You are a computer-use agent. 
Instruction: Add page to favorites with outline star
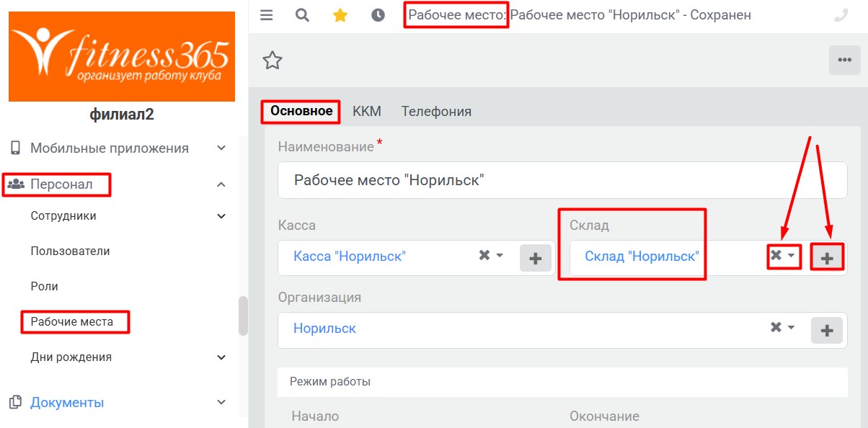coord(272,60)
